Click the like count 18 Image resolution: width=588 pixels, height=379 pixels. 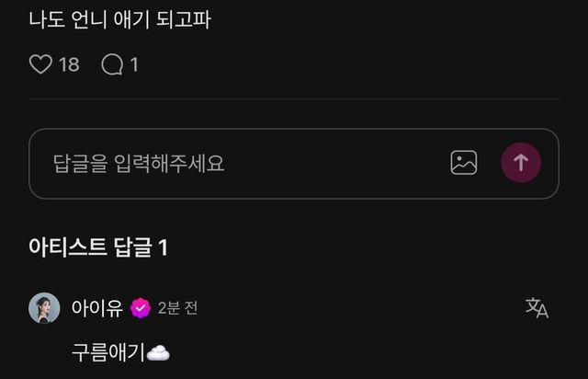pos(69,64)
